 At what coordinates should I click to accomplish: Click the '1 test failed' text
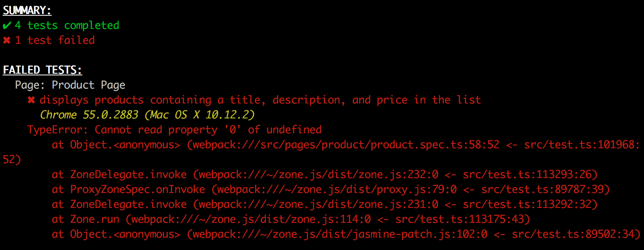tap(55, 40)
